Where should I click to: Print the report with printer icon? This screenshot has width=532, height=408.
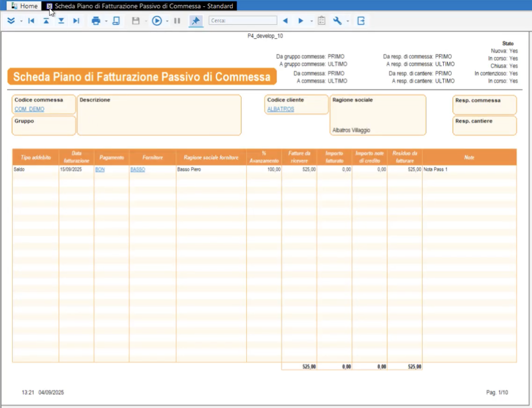pyautogui.click(x=96, y=21)
